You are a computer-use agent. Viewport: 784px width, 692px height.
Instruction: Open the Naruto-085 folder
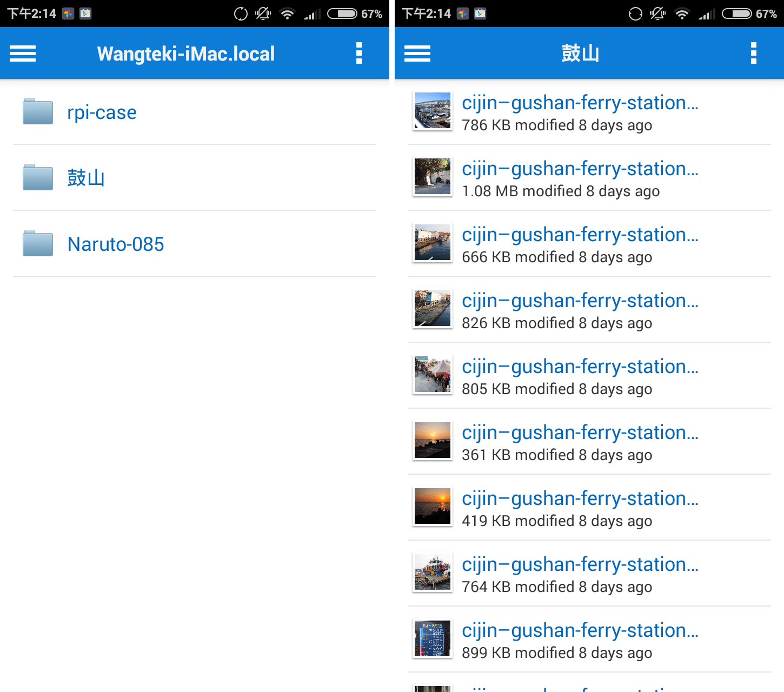115,244
